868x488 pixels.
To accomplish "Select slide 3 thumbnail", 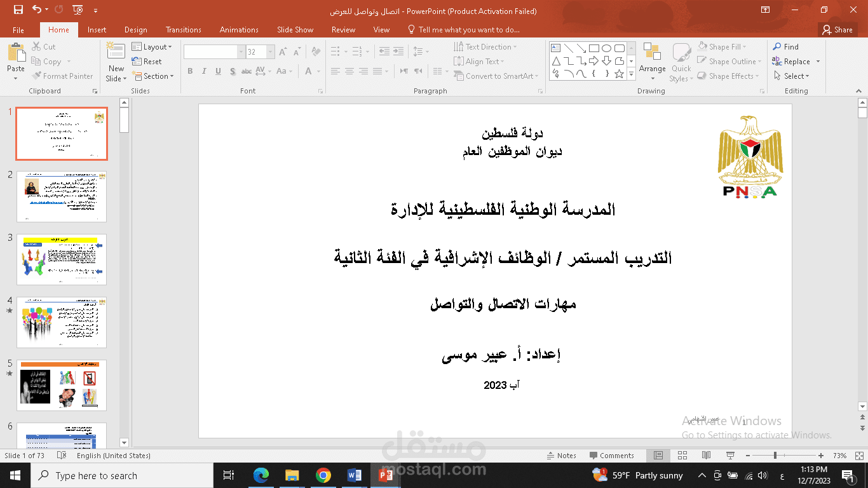I will coord(62,259).
